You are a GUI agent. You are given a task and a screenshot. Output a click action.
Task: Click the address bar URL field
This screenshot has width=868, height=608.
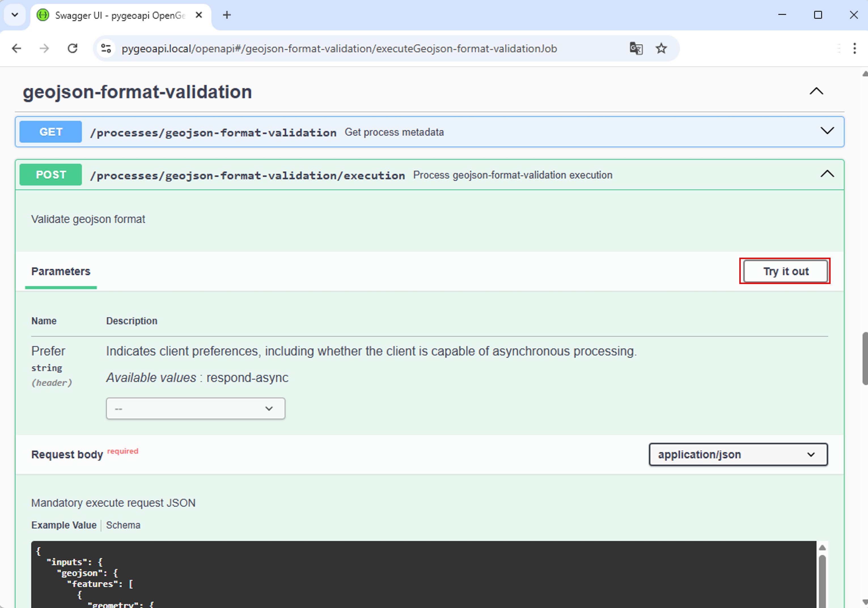339,48
